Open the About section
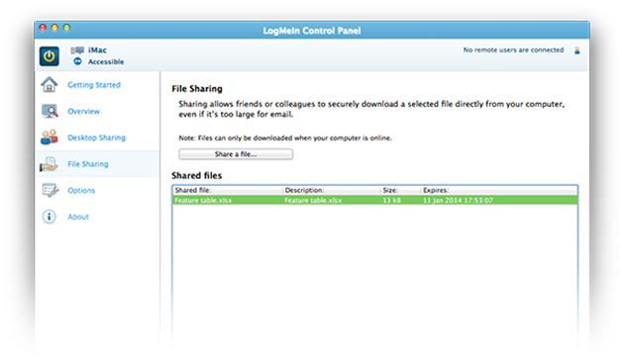 pos(78,217)
